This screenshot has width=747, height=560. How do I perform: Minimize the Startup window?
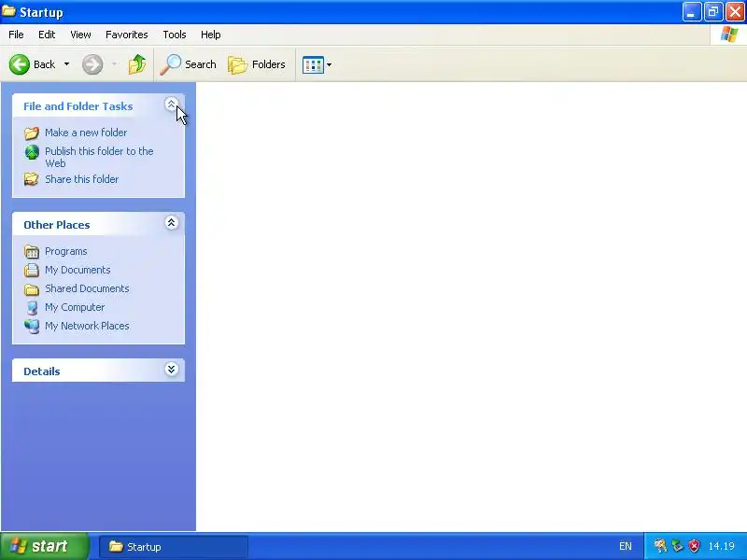pos(692,12)
